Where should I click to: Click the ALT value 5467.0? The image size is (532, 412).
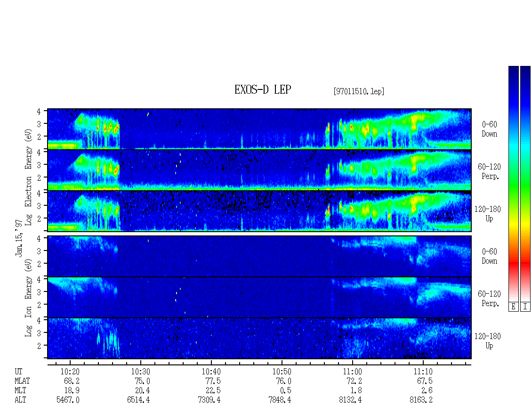click(x=68, y=400)
